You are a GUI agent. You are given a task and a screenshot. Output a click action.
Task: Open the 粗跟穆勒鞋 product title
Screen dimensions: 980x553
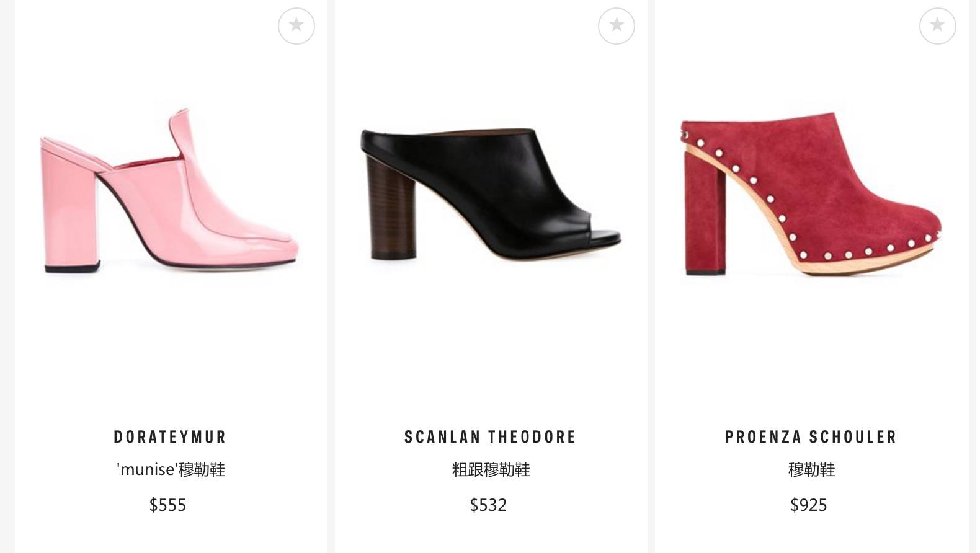tap(491, 470)
